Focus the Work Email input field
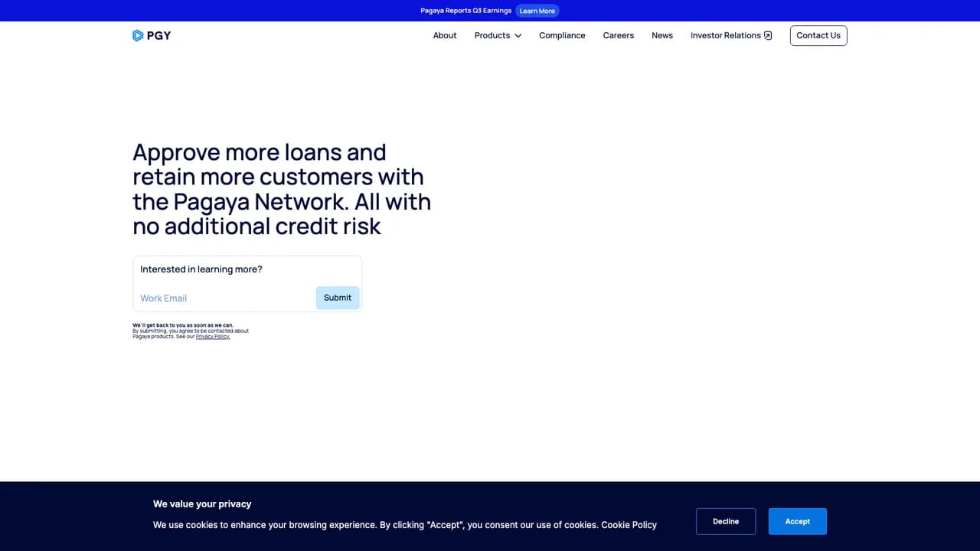980x551 pixels. pyautogui.click(x=226, y=298)
